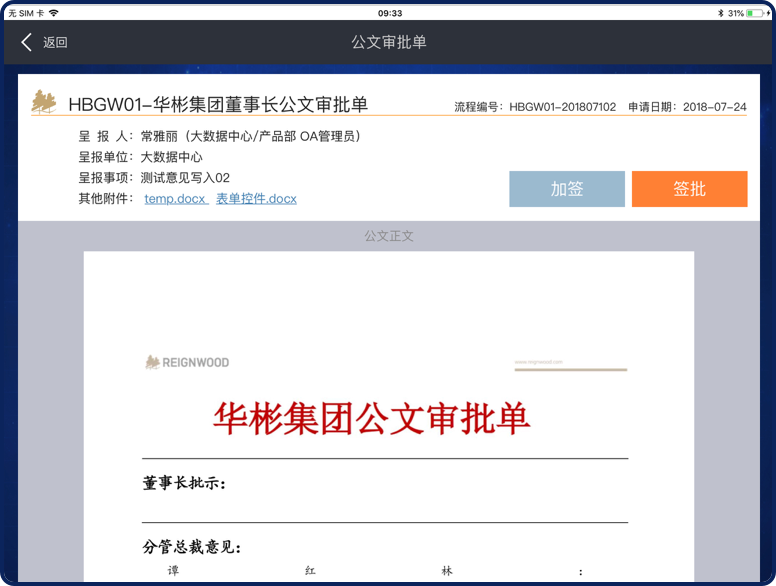Viewport: 776px width, 586px height.
Task: Tap the 返回 back label
Action: (55, 43)
